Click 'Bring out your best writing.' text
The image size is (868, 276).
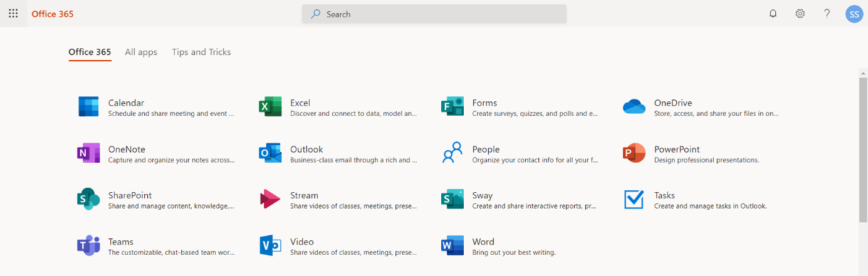click(x=514, y=253)
